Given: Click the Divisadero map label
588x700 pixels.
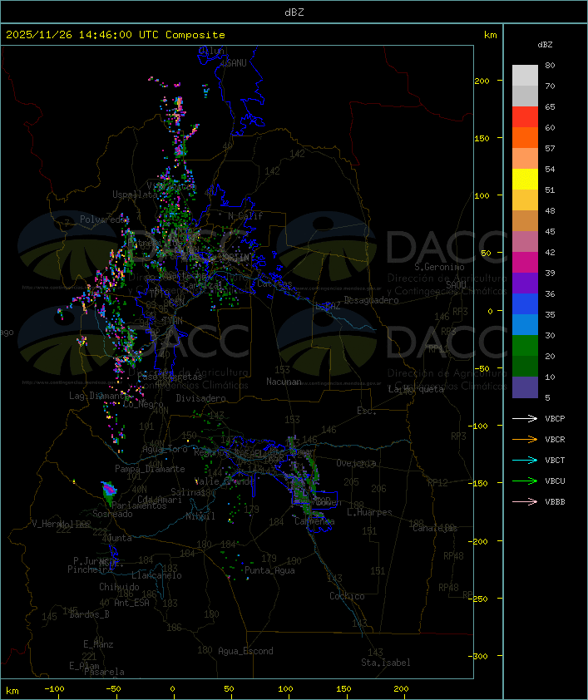Looking at the screenshot, I should click(x=201, y=398).
